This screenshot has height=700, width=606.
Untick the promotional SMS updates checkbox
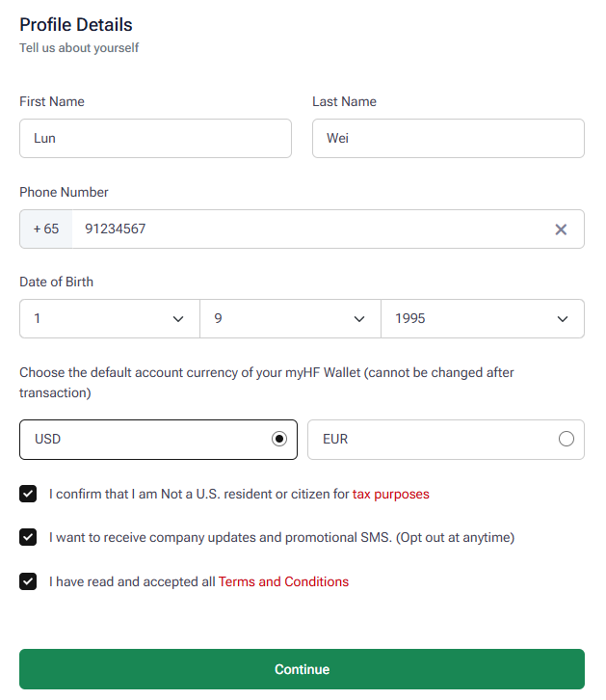pos(28,537)
